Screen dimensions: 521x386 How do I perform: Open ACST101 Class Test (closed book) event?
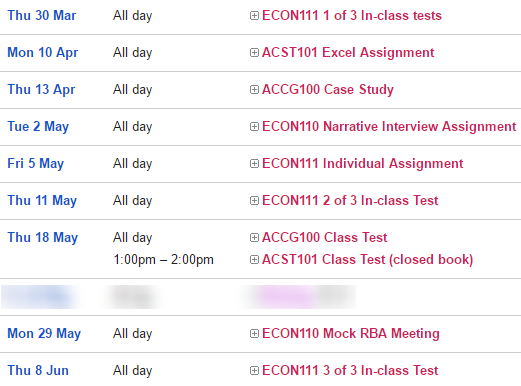pyautogui.click(x=368, y=260)
